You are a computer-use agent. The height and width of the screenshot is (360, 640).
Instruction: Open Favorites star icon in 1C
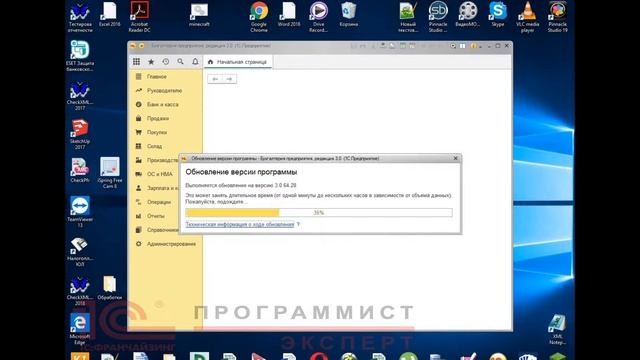(151, 62)
